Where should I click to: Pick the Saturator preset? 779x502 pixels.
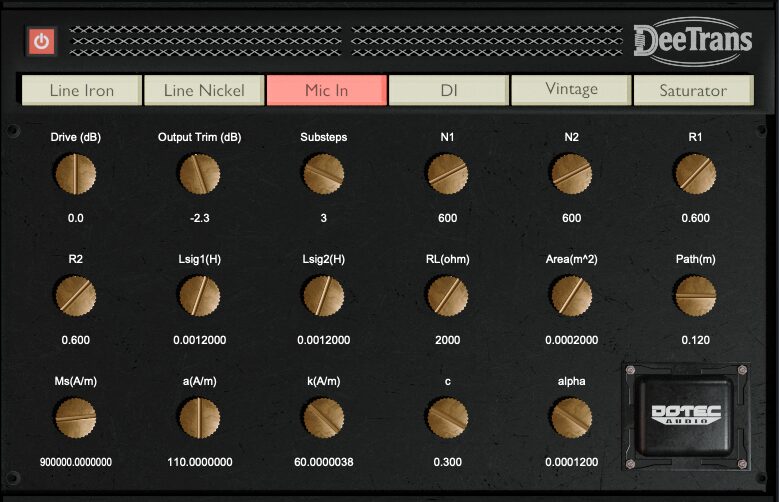point(693,90)
